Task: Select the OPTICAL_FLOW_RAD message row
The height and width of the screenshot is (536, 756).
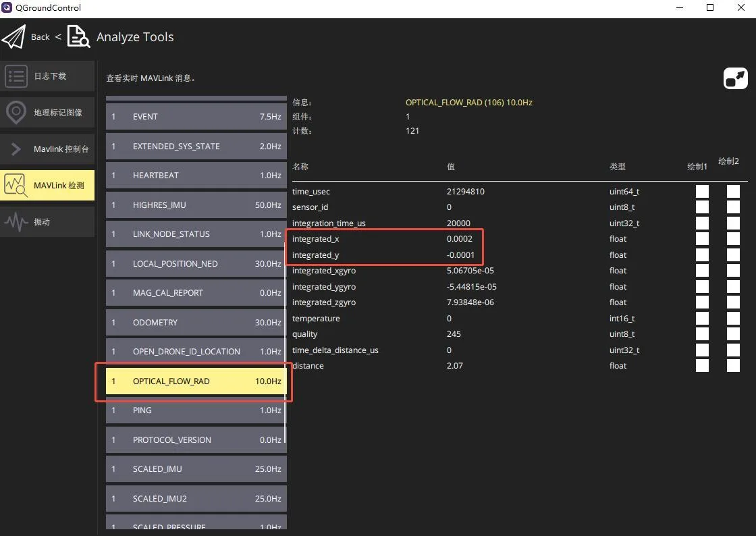Action: coord(196,381)
